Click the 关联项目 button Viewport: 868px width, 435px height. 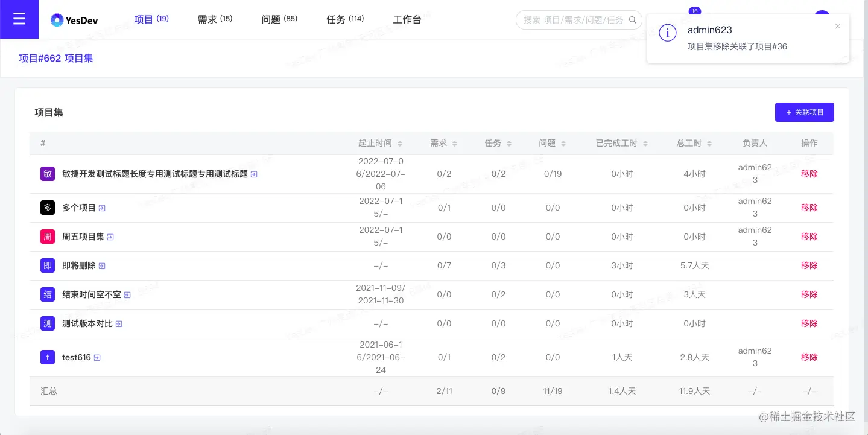[x=804, y=112]
